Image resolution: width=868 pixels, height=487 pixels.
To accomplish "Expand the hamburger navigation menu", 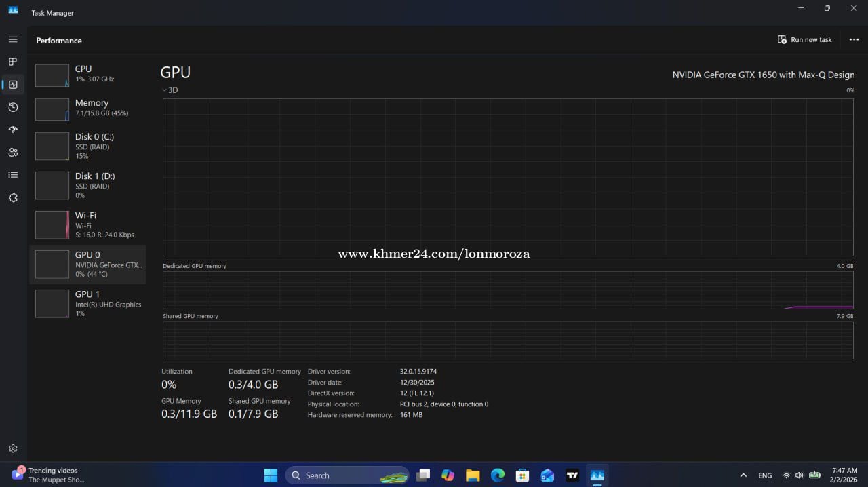I will pyautogui.click(x=13, y=39).
